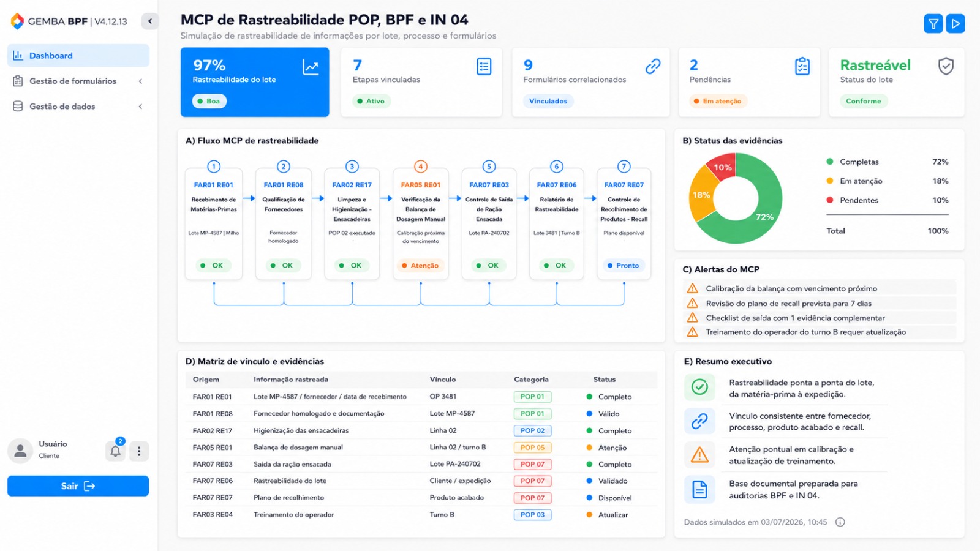Viewport: 980px width, 551px height.
Task: Click the Dashboard chart icon in sidebar
Action: click(x=18, y=55)
